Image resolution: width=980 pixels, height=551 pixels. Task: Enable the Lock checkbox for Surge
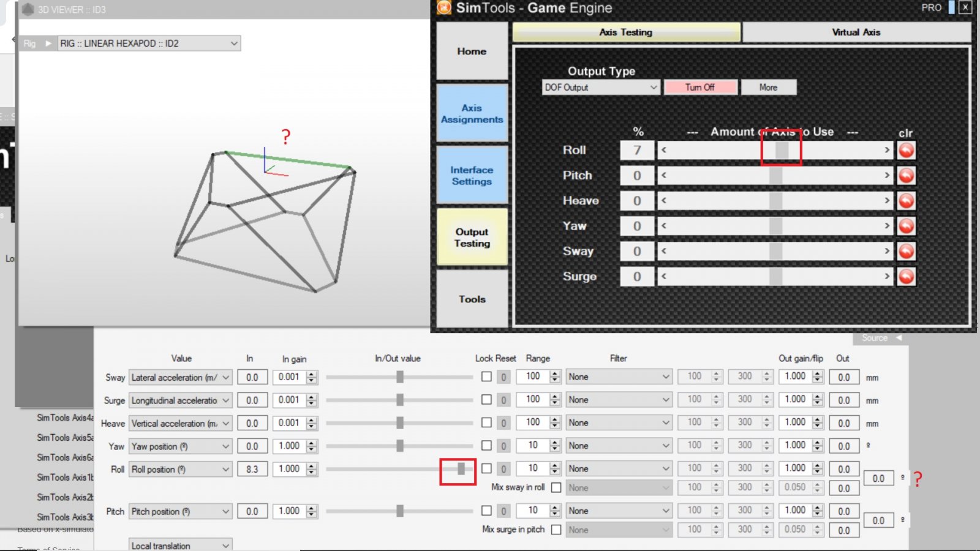[486, 399]
